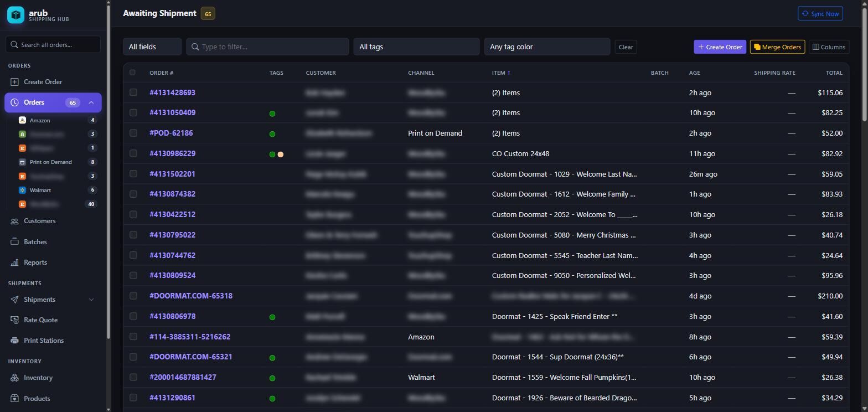Tick the checkbox for order #4131502201
Image resolution: width=868 pixels, height=412 pixels.
click(133, 174)
